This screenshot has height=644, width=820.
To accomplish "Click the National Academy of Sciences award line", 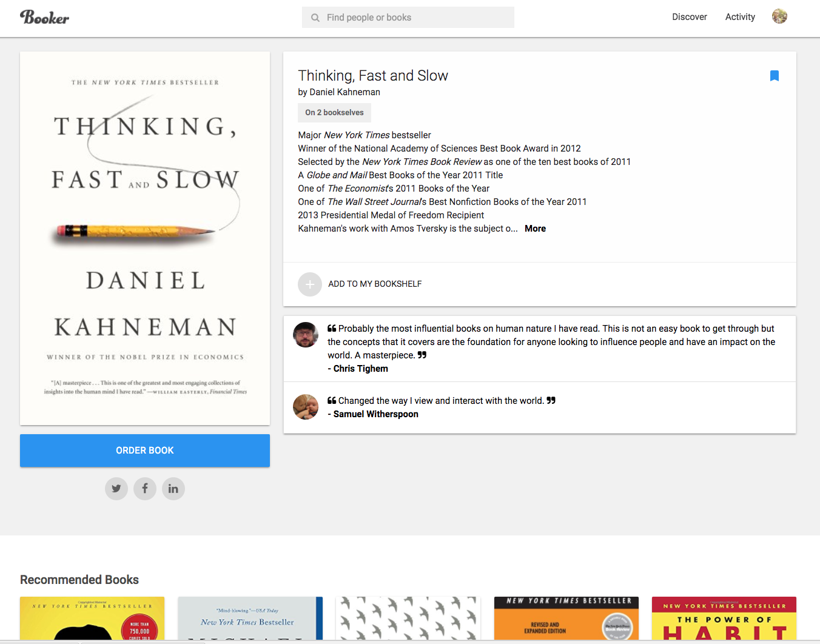I will 439,149.
